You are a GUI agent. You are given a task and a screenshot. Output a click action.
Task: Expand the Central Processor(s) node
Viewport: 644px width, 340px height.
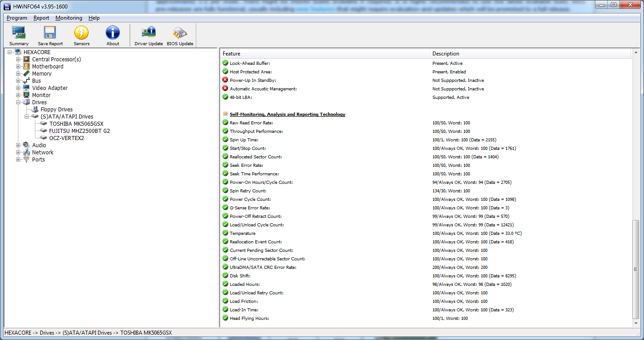[x=18, y=59]
